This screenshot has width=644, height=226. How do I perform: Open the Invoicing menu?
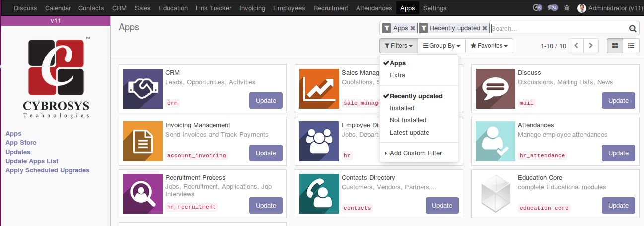[252, 8]
